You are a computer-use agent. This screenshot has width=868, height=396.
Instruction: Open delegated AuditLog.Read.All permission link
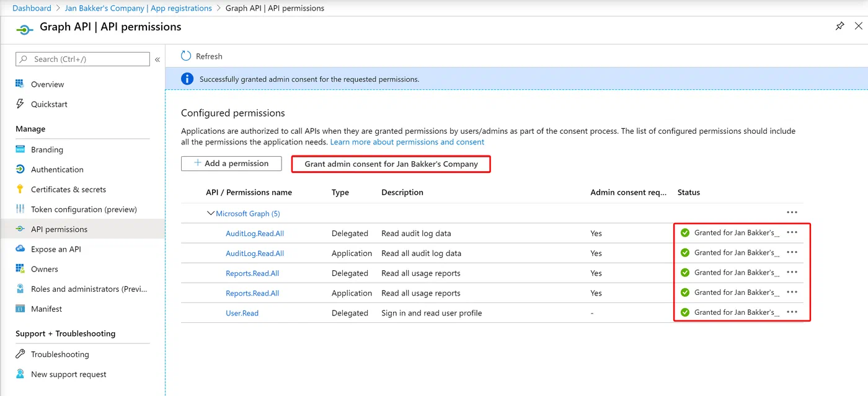point(255,234)
